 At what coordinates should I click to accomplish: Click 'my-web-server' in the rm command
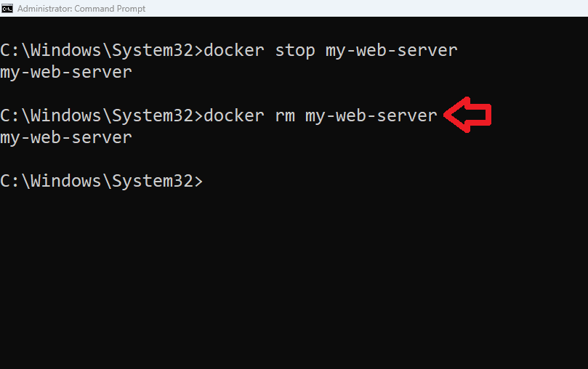click(x=371, y=115)
